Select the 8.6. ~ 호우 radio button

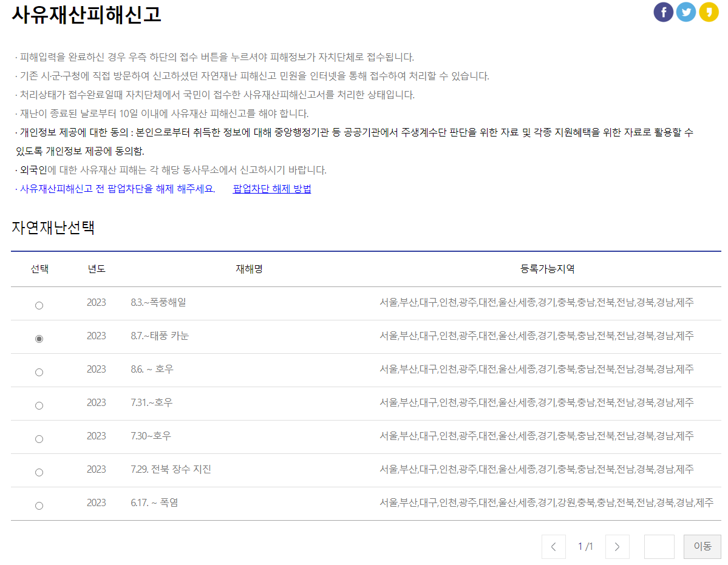39,372
